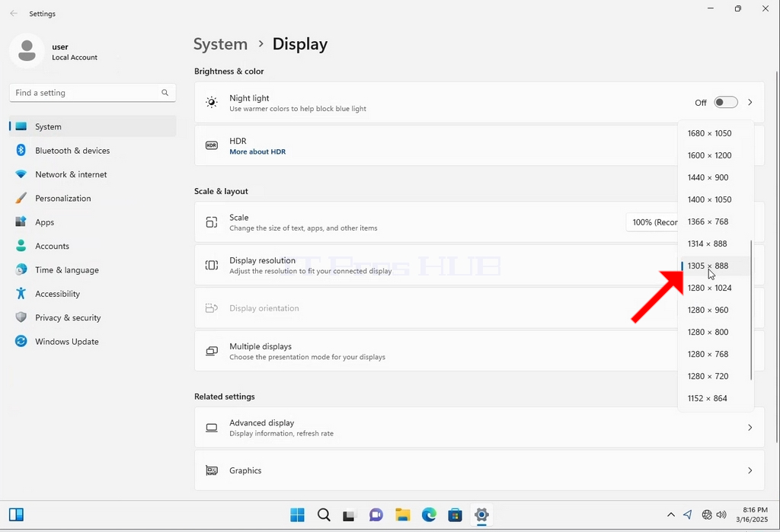The image size is (780, 532).
Task: Open File Explorer from taskbar
Action: (402, 515)
